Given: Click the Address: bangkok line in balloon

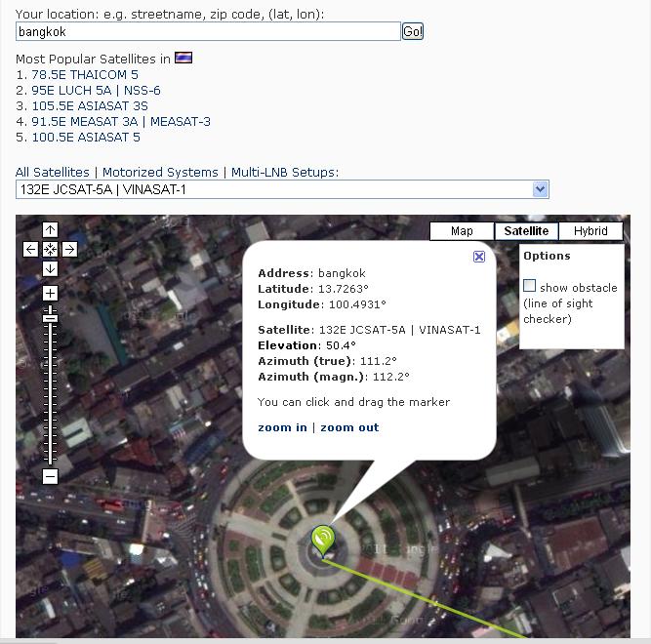Looking at the screenshot, I should (311, 273).
